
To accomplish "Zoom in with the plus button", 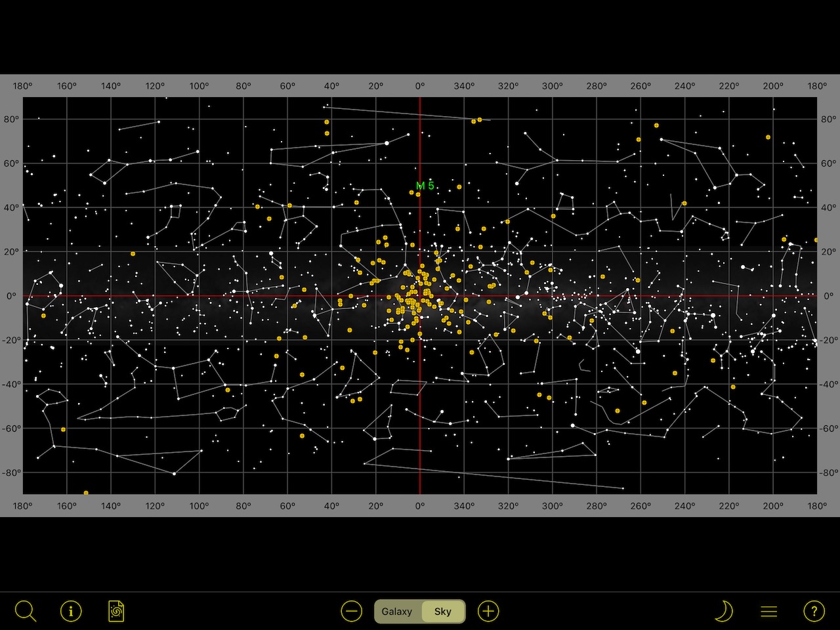I will (488, 611).
